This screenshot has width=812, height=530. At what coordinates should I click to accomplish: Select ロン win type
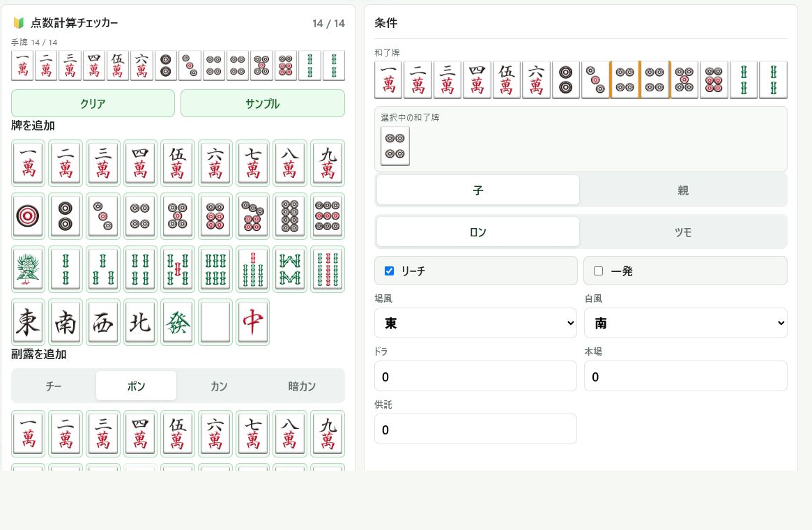pos(478,232)
